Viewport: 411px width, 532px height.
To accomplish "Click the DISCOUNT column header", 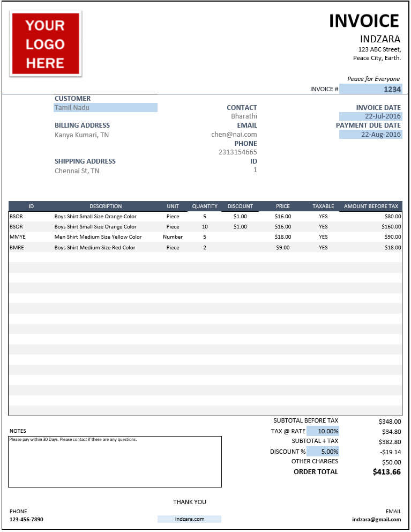I will tap(240, 206).
